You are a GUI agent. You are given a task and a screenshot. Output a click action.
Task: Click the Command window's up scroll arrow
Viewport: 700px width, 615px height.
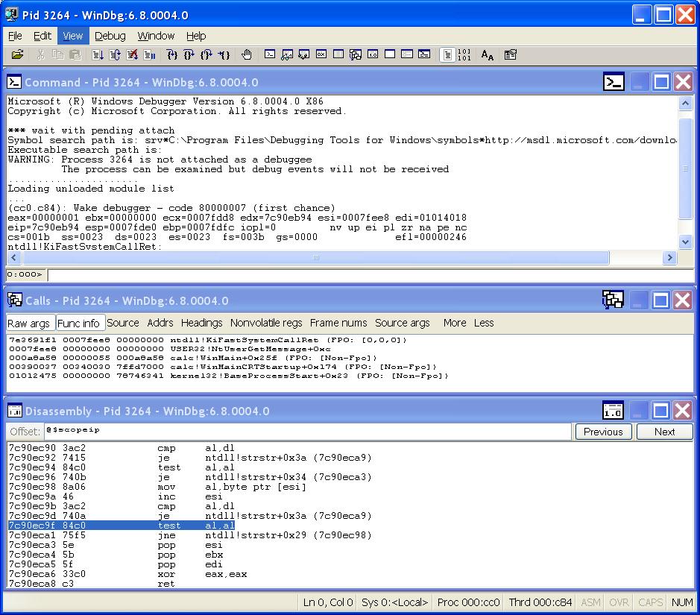[x=685, y=103]
